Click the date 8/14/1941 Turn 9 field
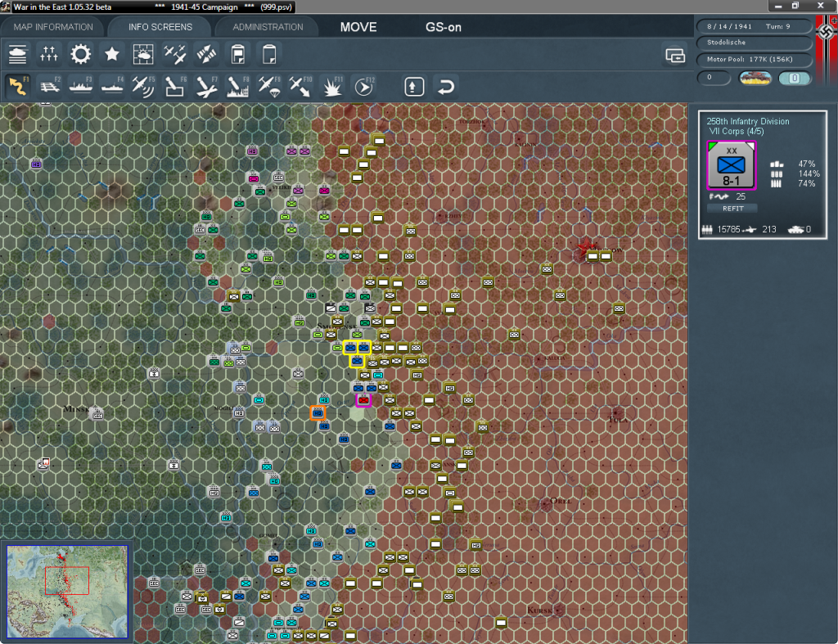The width and height of the screenshot is (838, 644). point(754,26)
